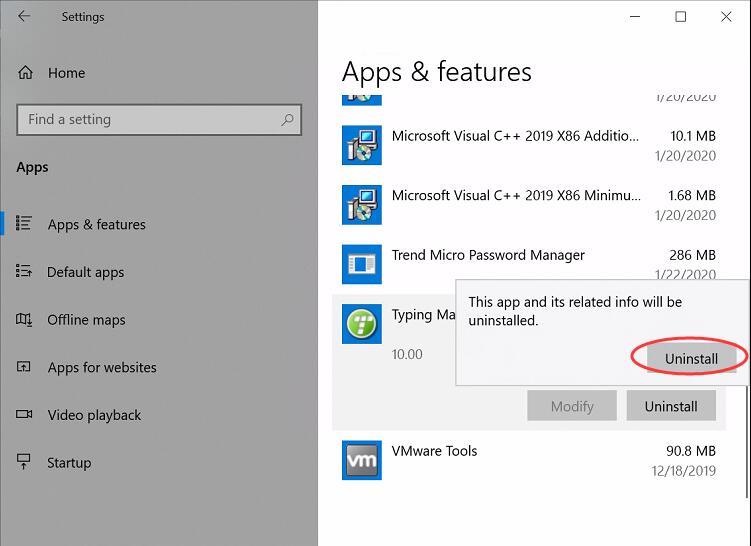This screenshot has height=546, width=751.
Task: Click the Modify button
Action: coord(572,406)
